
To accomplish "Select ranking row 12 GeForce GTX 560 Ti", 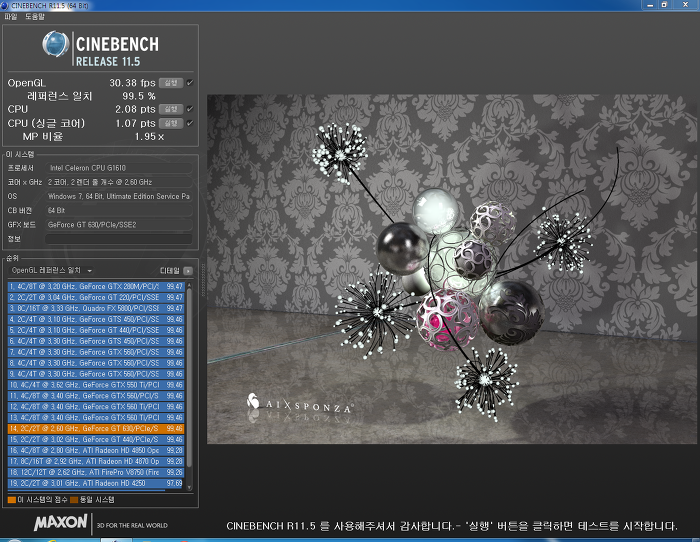I will click(x=96, y=407).
